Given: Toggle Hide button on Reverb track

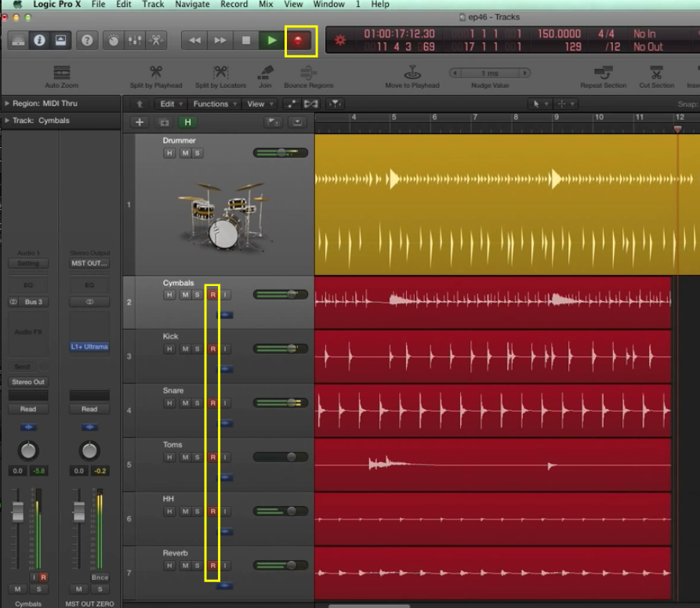Looking at the screenshot, I should [169, 566].
